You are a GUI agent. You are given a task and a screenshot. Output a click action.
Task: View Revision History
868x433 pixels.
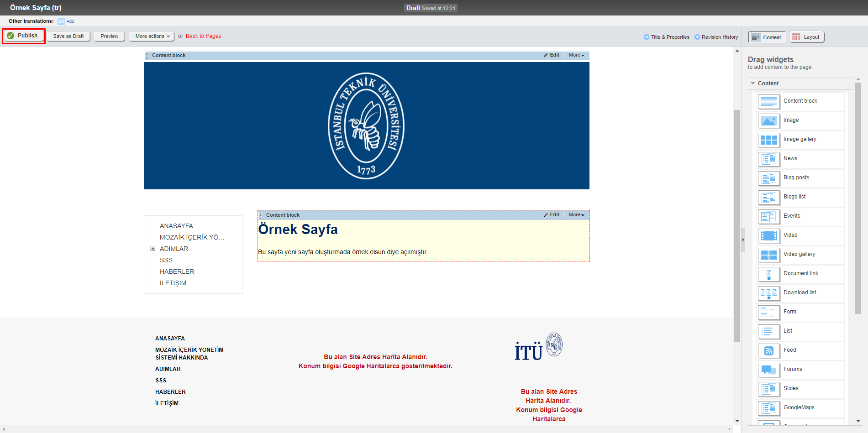(x=720, y=37)
